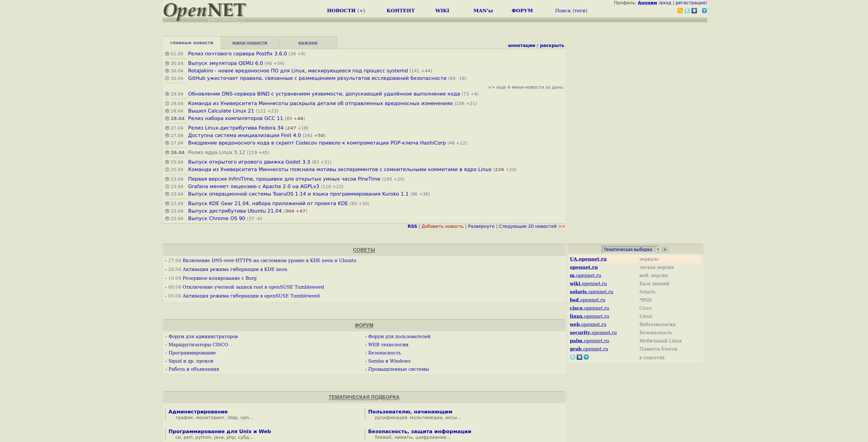Open the 'СОВЕТЫ' section heading
The image size is (868, 442).
pos(364,250)
